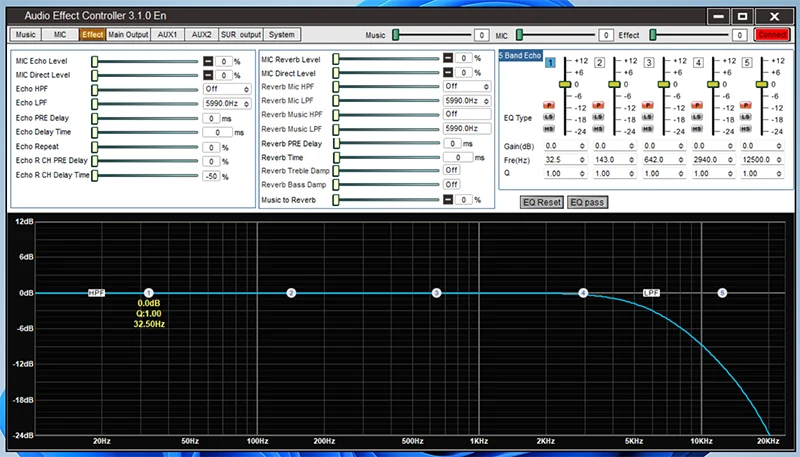Set band 1 to high shelf HS
The image size is (800, 457).
click(x=549, y=129)
